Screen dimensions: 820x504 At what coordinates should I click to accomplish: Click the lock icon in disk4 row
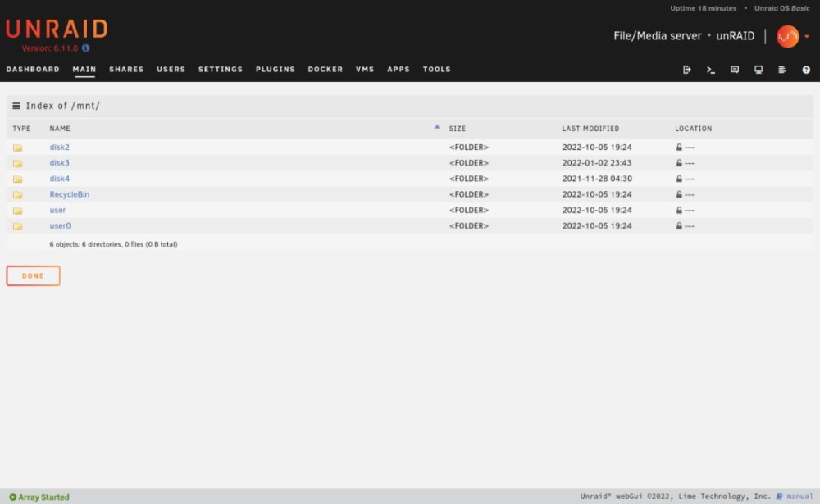point(679,179)
